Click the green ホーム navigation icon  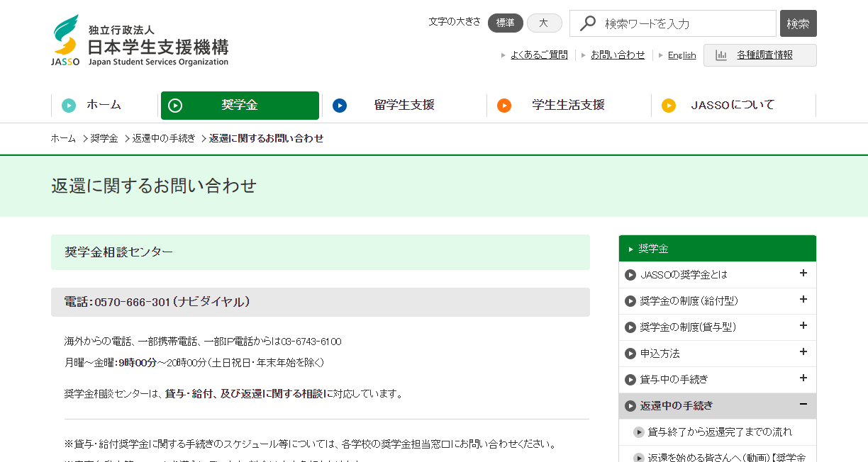69,104
